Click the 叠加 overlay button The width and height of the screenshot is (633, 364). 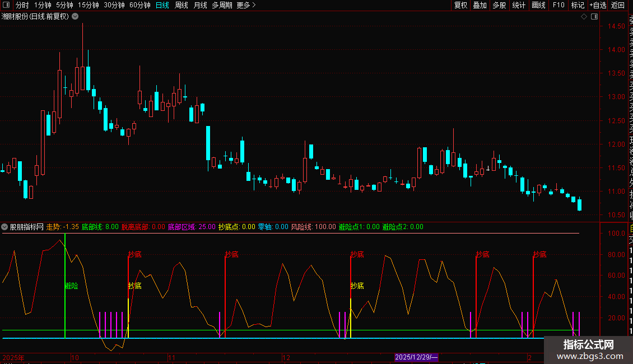coord(480,5)
